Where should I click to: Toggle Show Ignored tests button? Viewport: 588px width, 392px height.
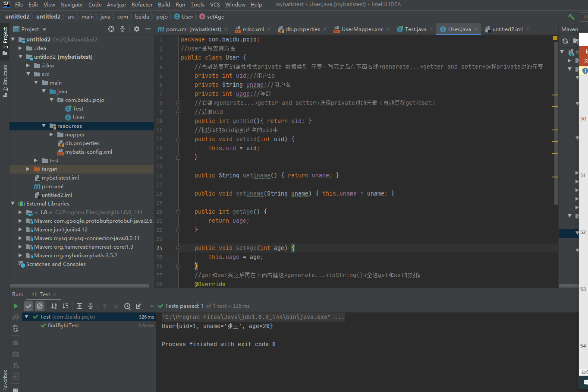click(40, 306)
